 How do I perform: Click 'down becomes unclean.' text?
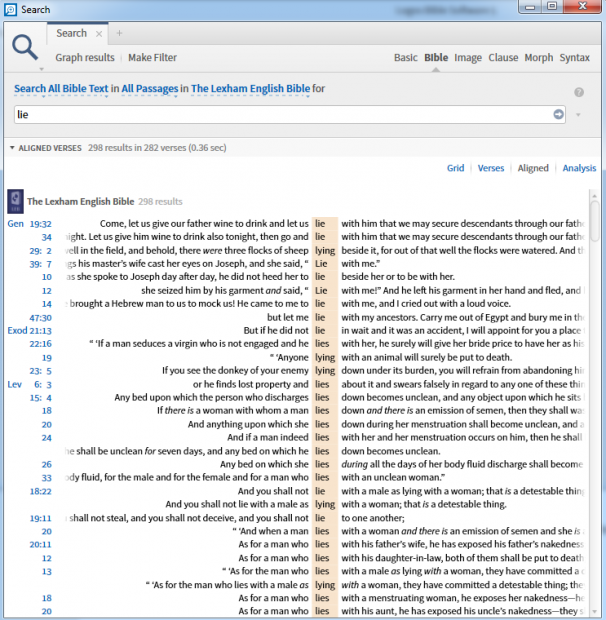point(391,451)
